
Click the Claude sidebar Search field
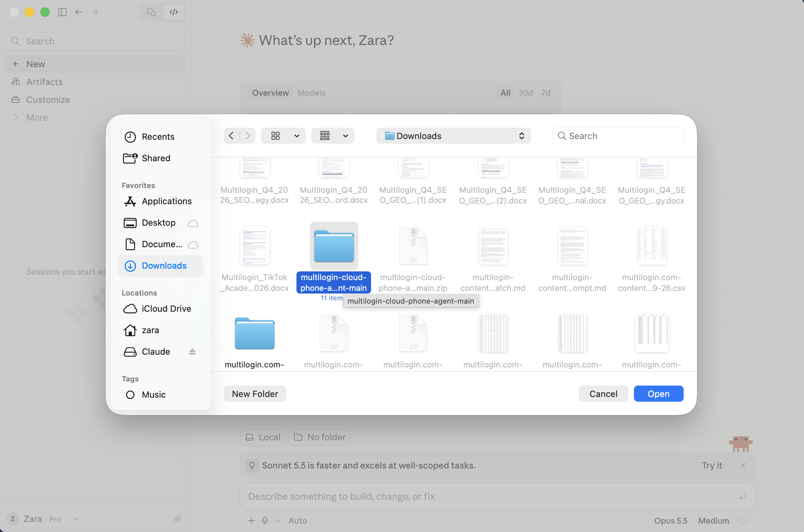point(95,41)
